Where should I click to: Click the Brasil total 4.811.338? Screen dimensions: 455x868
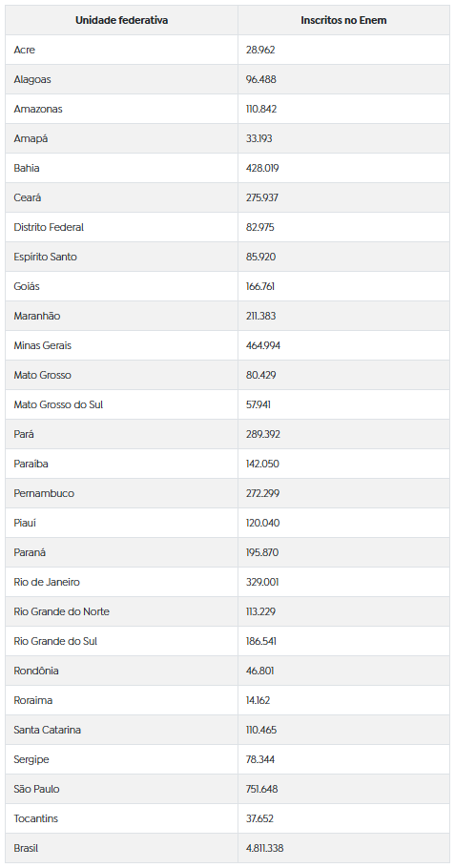pyautogui.click(x=264, y=848)
